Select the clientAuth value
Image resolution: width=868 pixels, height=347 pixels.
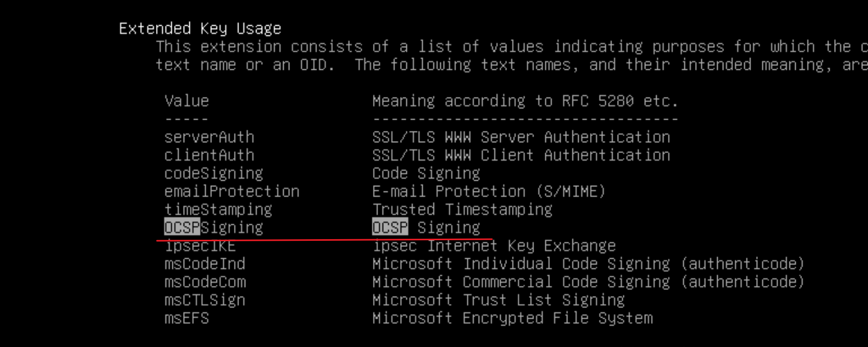(x=209, y=155)
